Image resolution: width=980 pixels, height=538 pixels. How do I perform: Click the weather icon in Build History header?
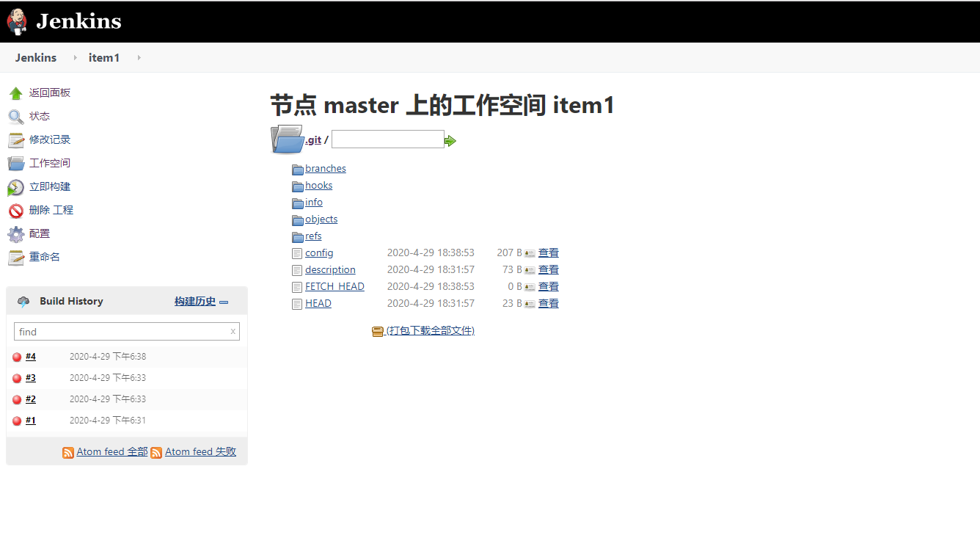pos(23,302)
